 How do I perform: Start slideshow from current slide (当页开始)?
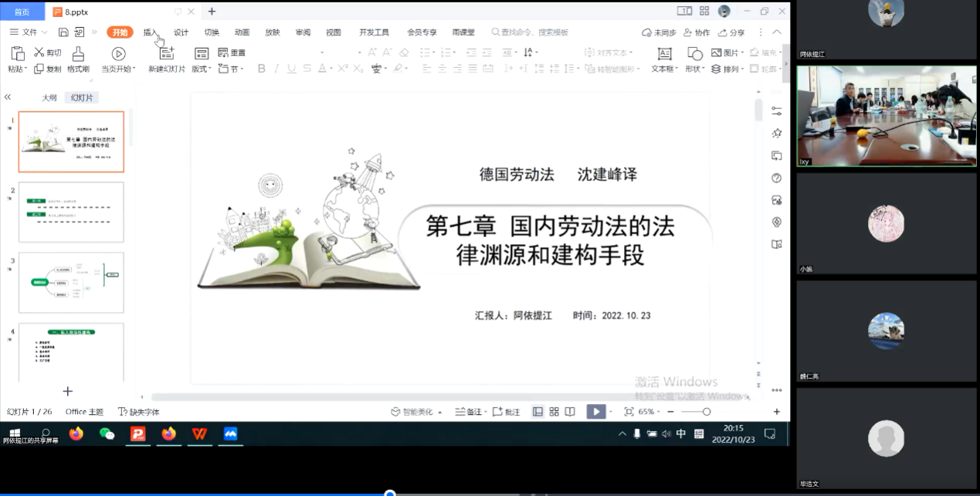click(x=118, y=54)
